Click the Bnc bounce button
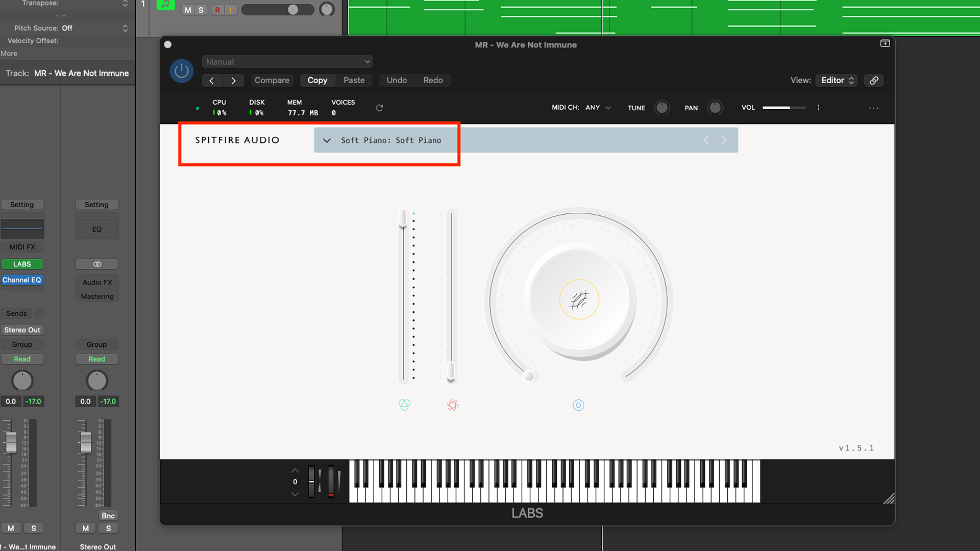 coord(108,516)
